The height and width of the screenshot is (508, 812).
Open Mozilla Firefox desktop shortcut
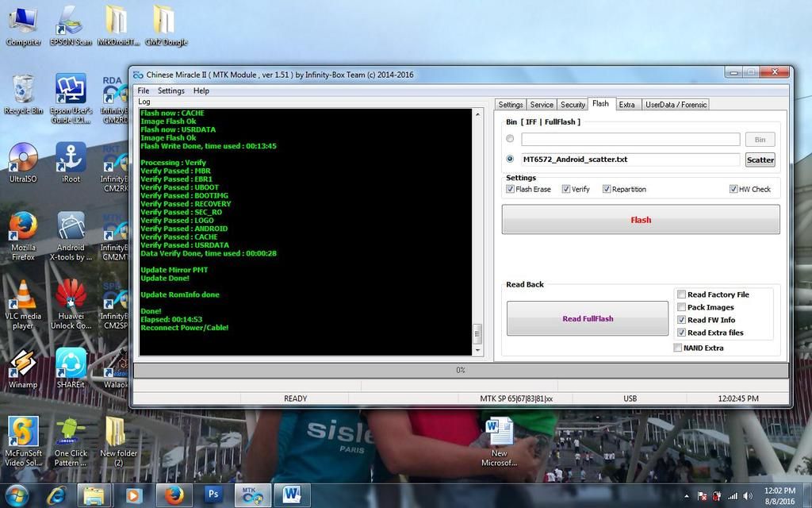click(x=23, y=227)
